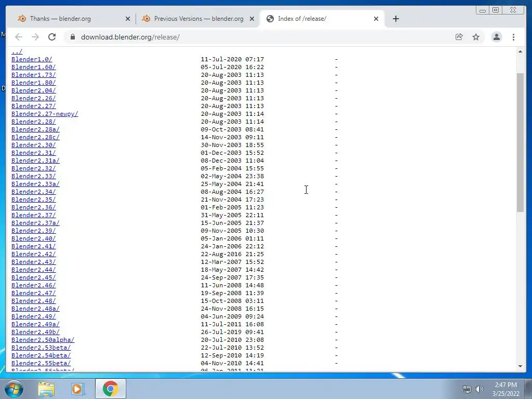Click the browser back arrow
This screenshot has height=399, width=532.
pyautogui.click(x=19, y=37)
